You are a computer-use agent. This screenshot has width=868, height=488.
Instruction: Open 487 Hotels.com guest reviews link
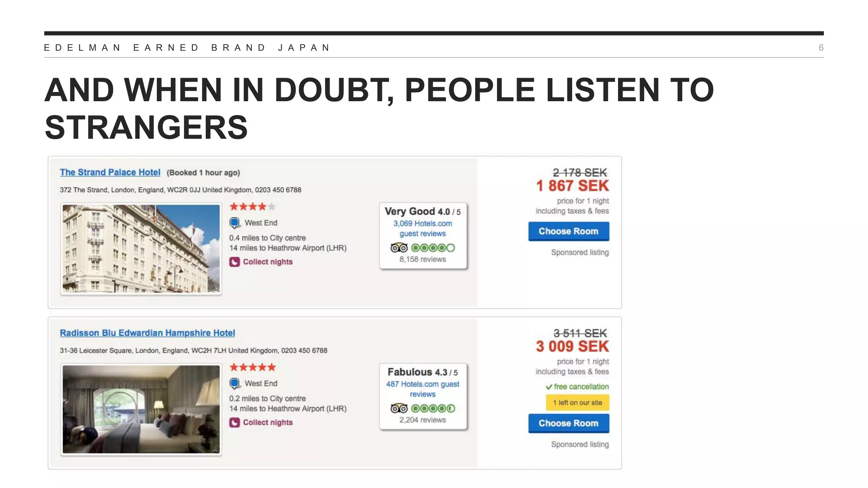point(423,389)
